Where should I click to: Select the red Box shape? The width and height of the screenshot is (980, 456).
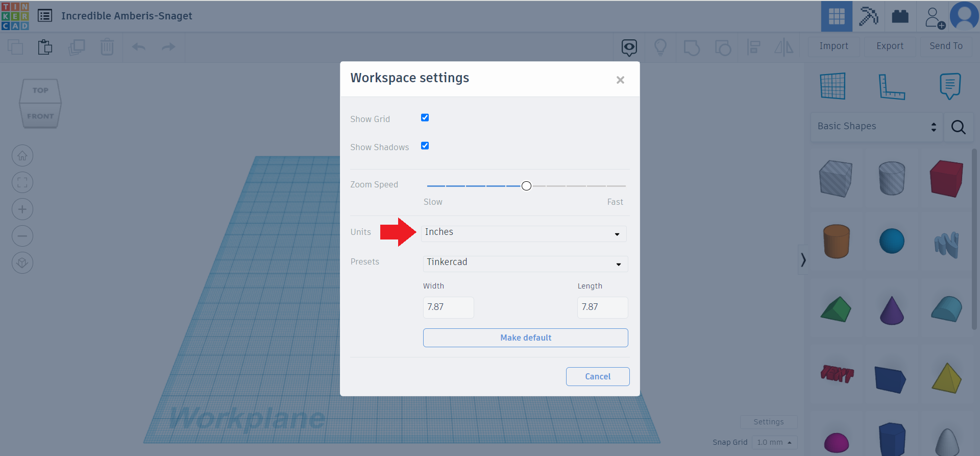point(947,178)
